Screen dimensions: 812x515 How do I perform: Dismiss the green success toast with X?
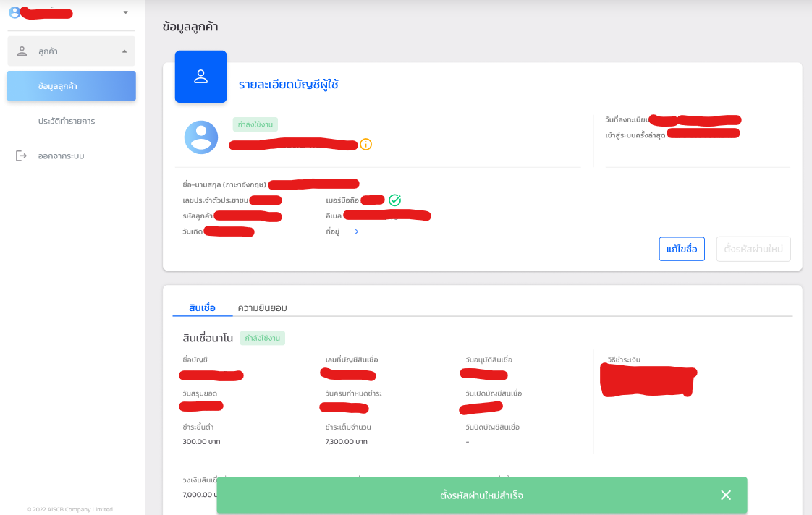click(726, 495)
